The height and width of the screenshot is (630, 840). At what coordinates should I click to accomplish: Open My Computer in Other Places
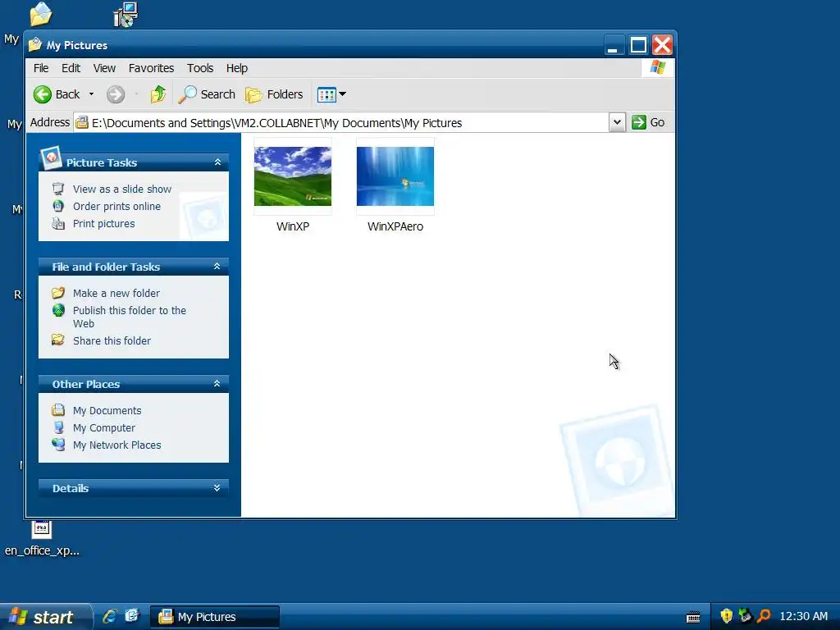pos(104,427)
